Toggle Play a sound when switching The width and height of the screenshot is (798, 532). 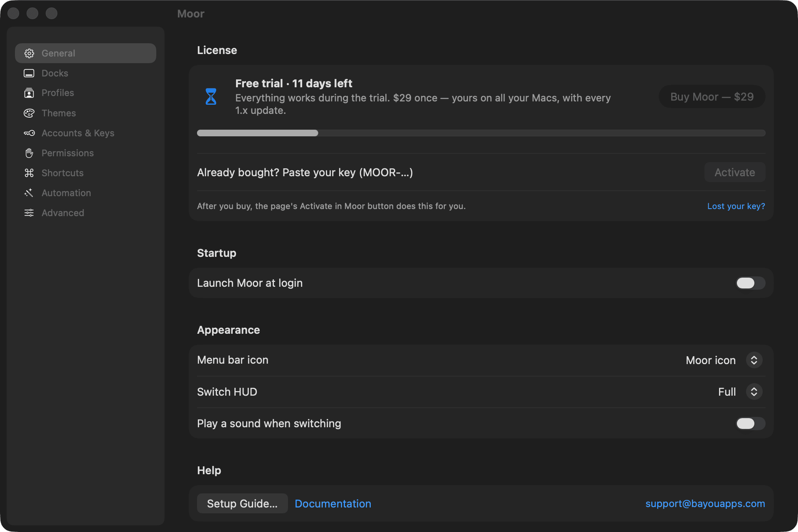tap(750, 424)
